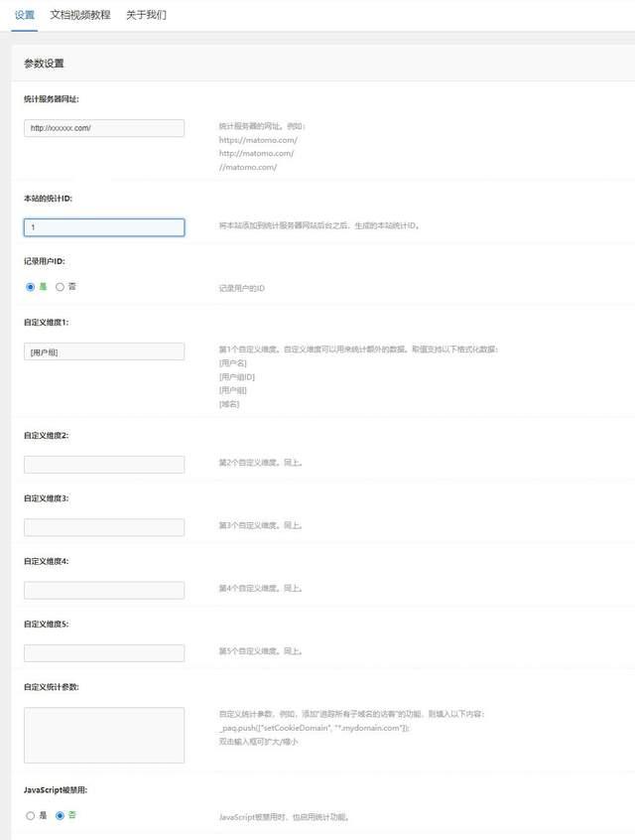Open the 关于我们 tab
Image resolution: width=635 pixels, height=840 pixels.
(146, 15)
